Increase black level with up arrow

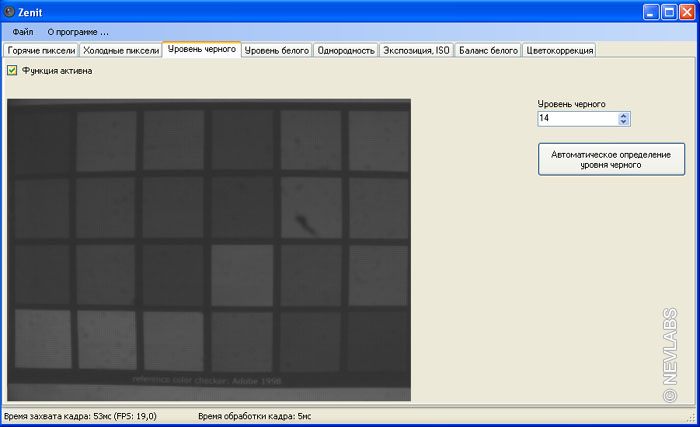point(624,115)
